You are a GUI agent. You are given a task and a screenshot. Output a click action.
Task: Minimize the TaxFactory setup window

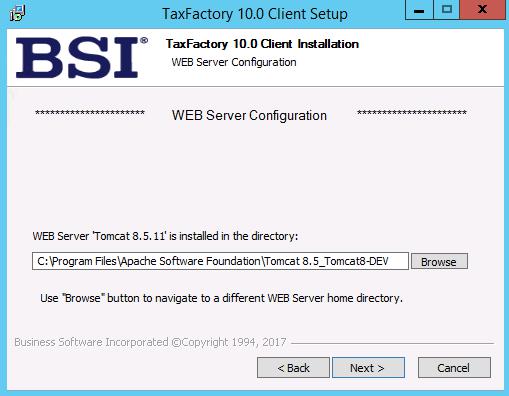tap(419, 10)
